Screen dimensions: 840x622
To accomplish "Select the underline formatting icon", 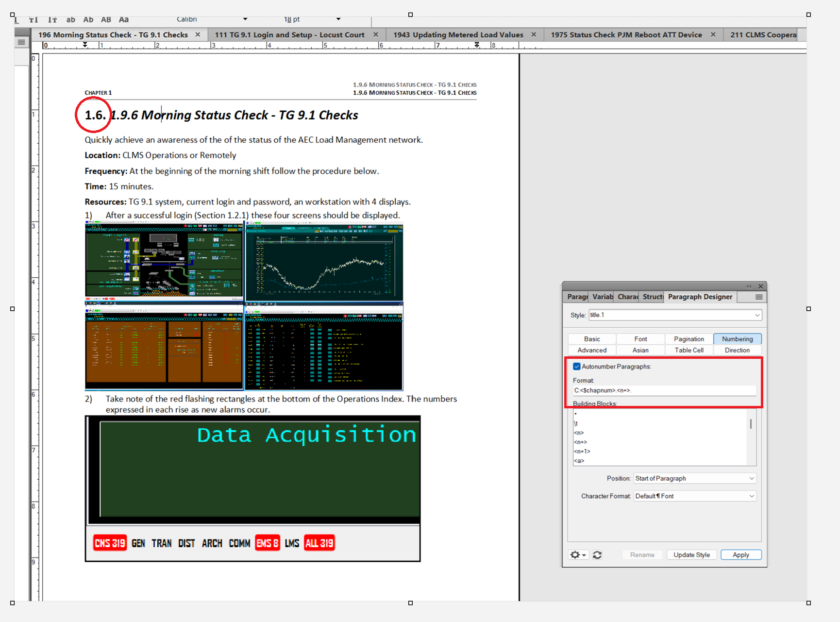I will [x=16, y=19].
